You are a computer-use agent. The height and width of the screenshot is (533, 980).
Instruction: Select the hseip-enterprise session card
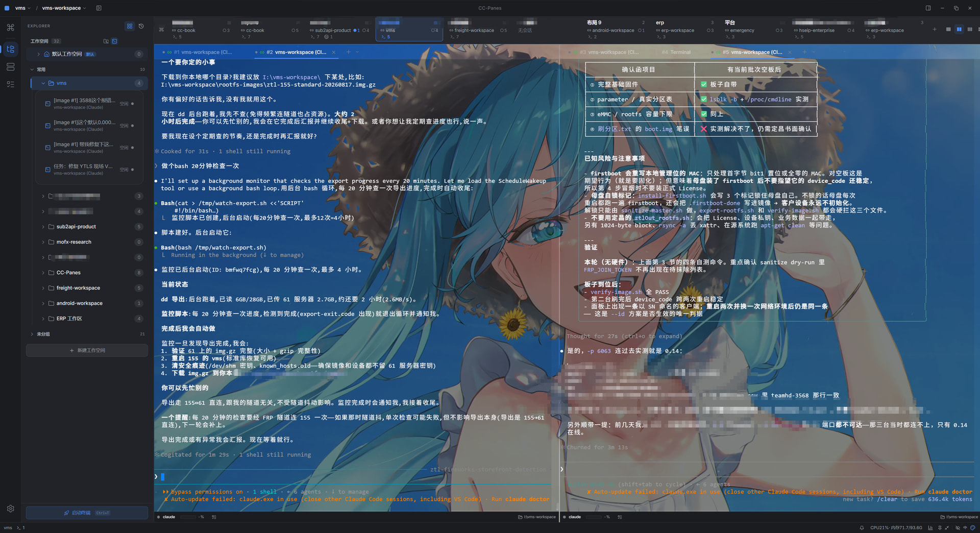824,30
